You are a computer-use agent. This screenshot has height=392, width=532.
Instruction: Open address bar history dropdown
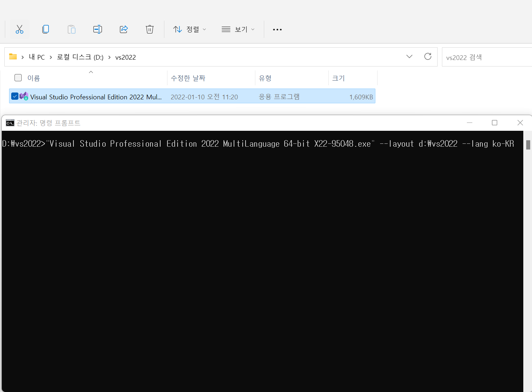409,57
